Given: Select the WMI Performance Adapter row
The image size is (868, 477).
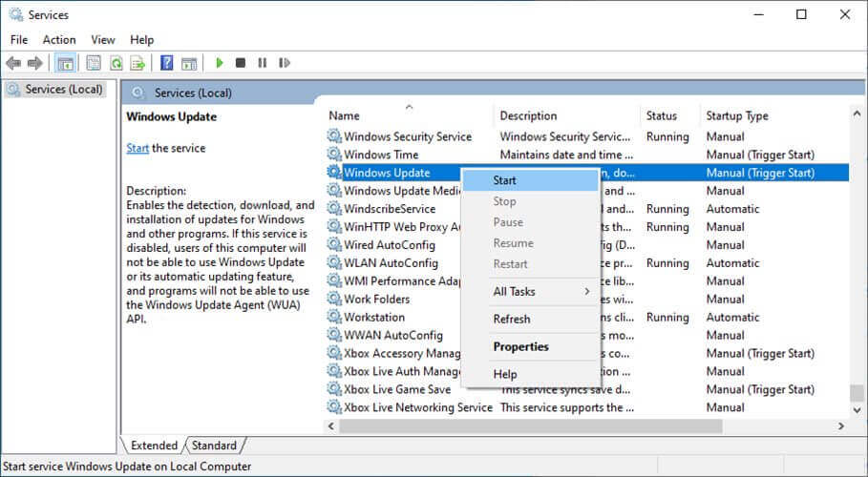Looking at the screenshot, I should pos(586,280).
